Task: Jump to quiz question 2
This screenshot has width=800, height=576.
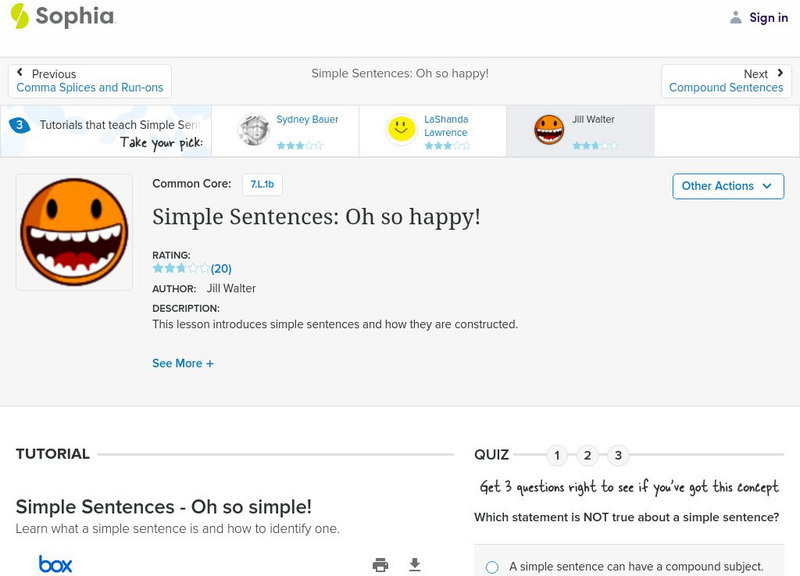Action: (x=588, y=456)
